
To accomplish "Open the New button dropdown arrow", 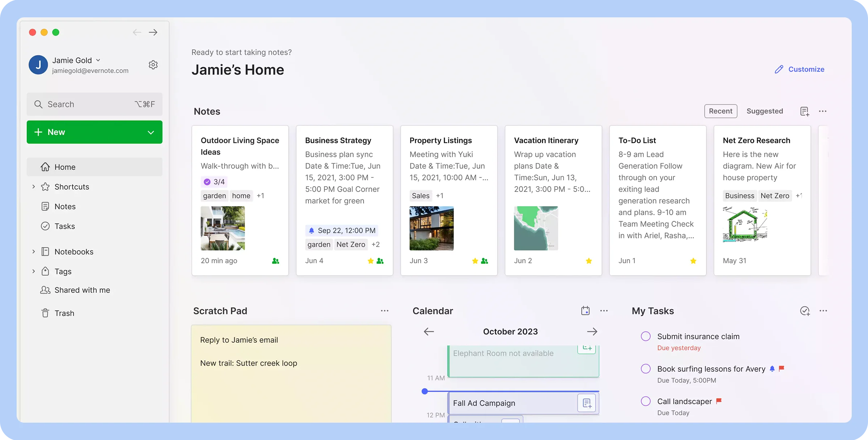I will click(151, 132).
